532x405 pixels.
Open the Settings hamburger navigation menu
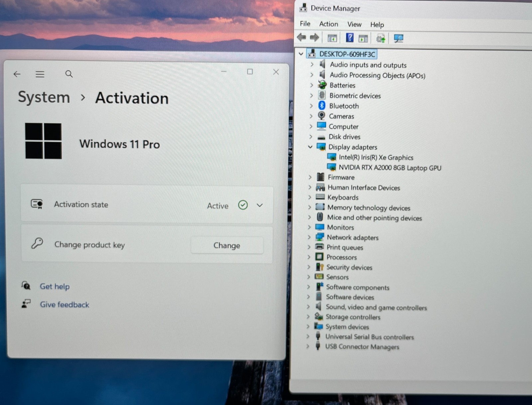pos(40,74)
